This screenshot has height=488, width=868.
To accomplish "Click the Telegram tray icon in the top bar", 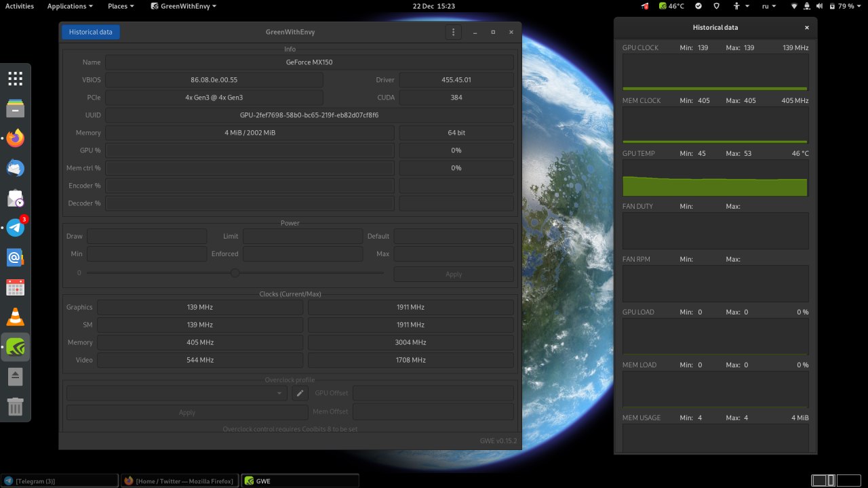I will point(644,6).
